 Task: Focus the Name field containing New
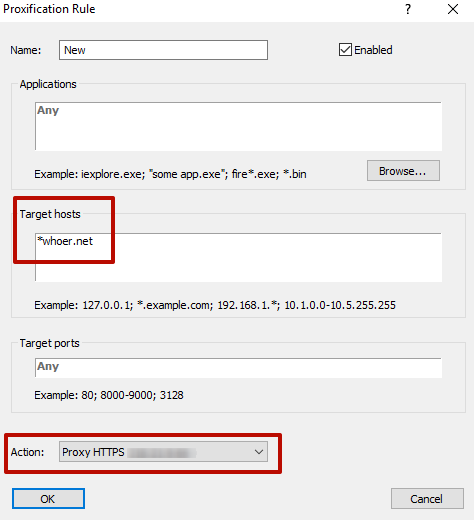(x=163, y=50)
